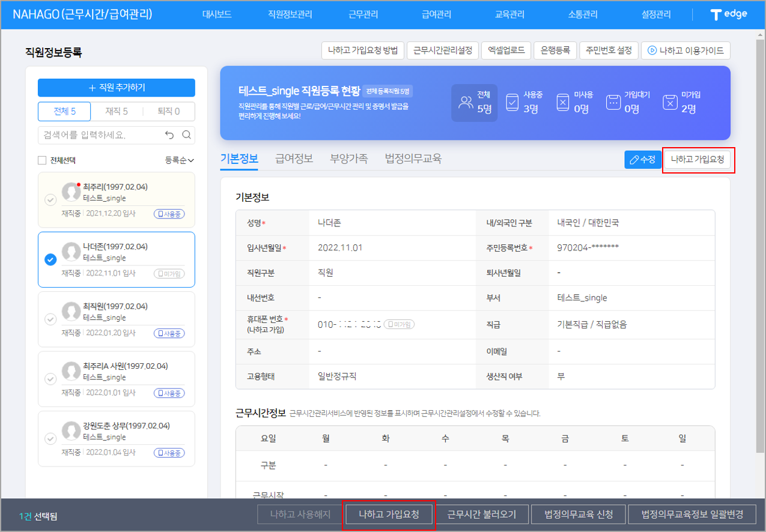Click 미가입 badge next to phone number

pyautogui.click(x=400, y=324)
